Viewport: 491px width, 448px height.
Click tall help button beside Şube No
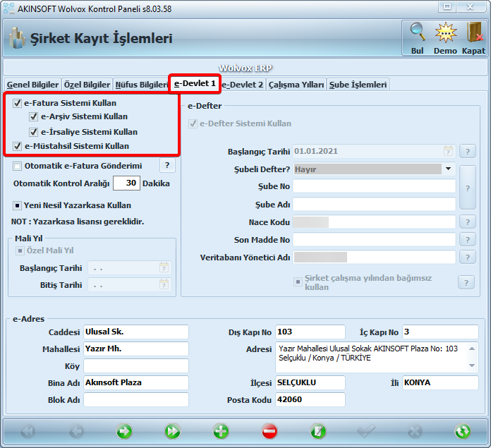(x=468, y=188)
